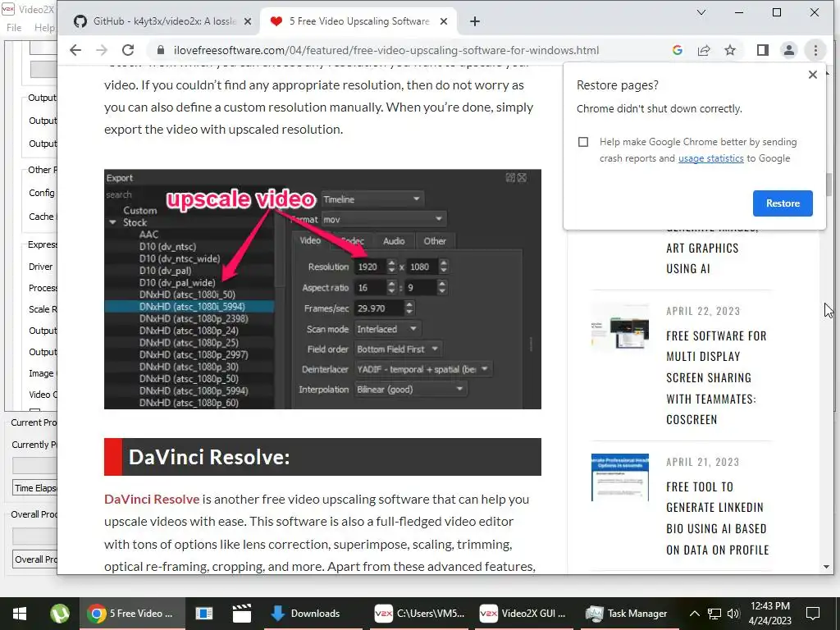Image resolution: width=840 pixels, height=630 pixels.
Task: Enable sending crash reports checkbox
Action: click(x=583, y=142)
